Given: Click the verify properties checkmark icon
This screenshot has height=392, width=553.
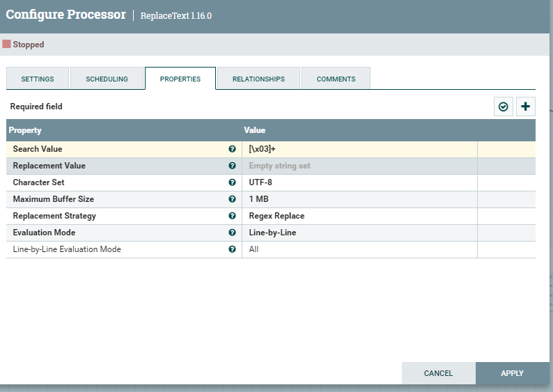Looking at the screenshot, I should (504, 107).
